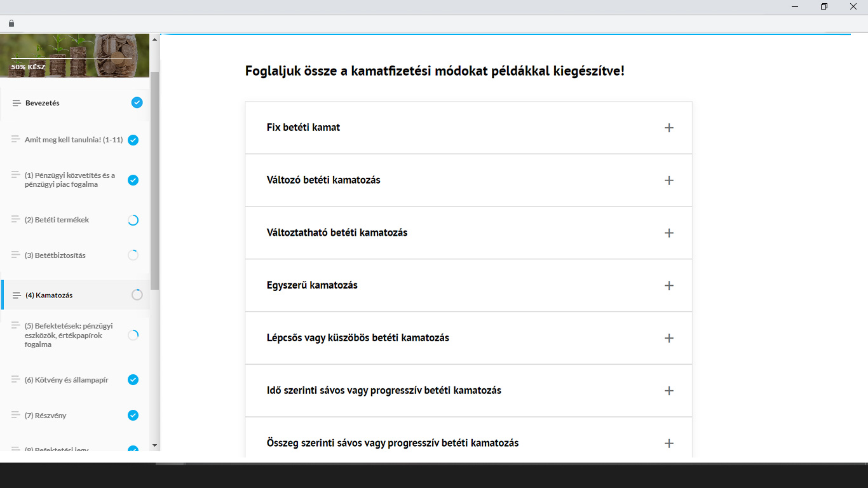This screenshot has width=868, height=488.
Task: Click the empty progress circle for (4) Kamatozás
Action: [x=137, y=295]
